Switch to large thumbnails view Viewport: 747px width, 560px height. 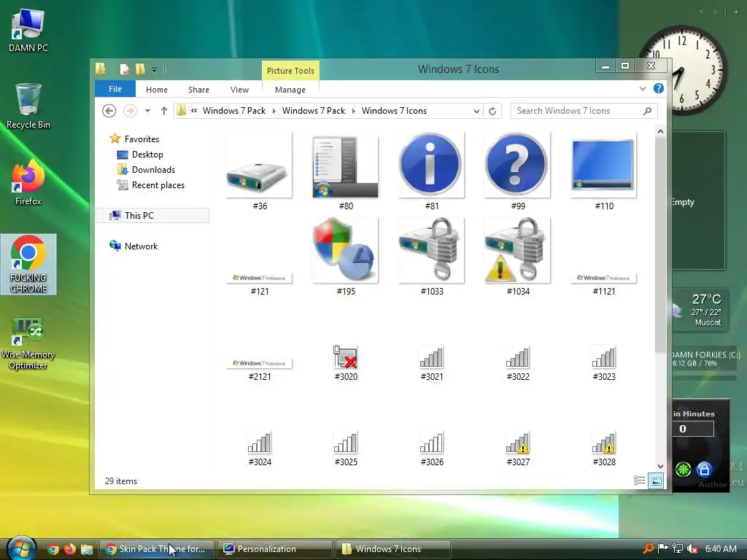click(656, 481)
